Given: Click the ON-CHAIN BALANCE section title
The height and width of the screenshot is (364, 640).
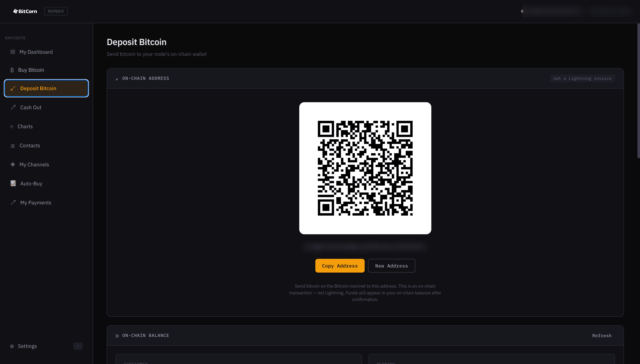Looking at the screenshot, I should coord(145,335).
